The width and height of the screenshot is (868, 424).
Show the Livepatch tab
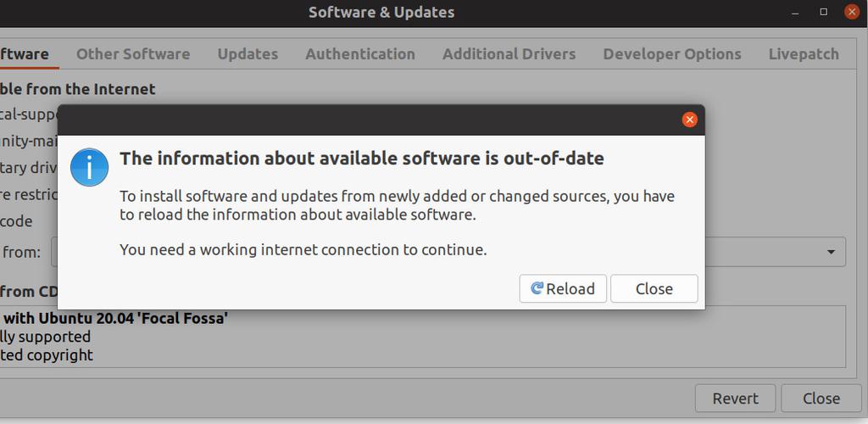(804, 53)
